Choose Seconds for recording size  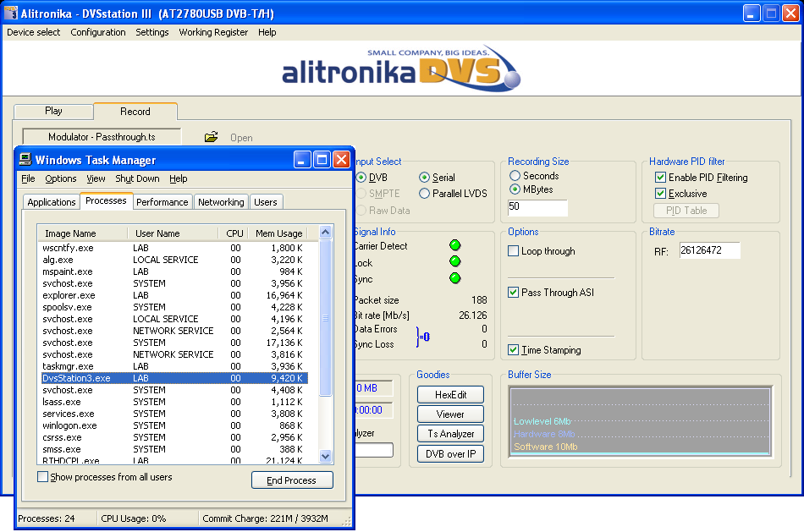515,176
